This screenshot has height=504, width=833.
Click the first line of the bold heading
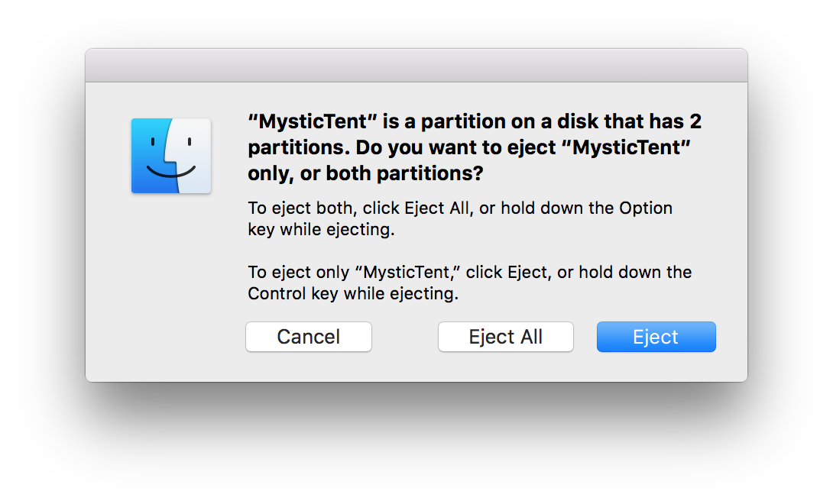(x=475, y=121)
